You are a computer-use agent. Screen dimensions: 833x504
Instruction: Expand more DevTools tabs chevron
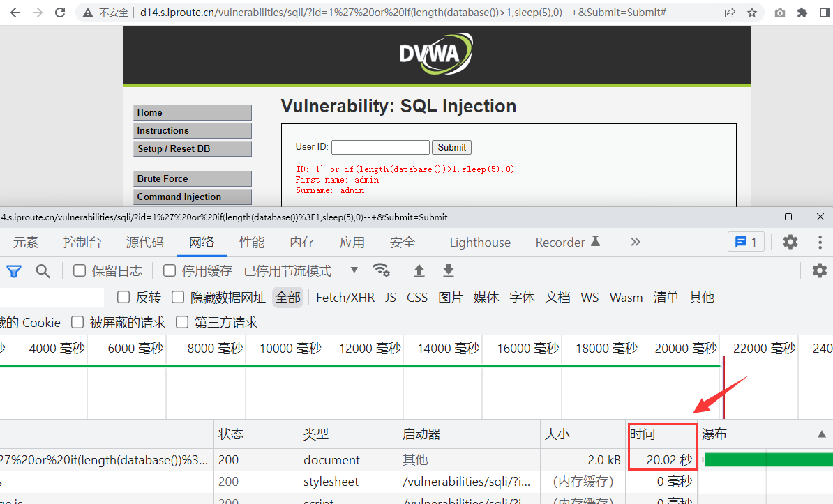(635, 242)
